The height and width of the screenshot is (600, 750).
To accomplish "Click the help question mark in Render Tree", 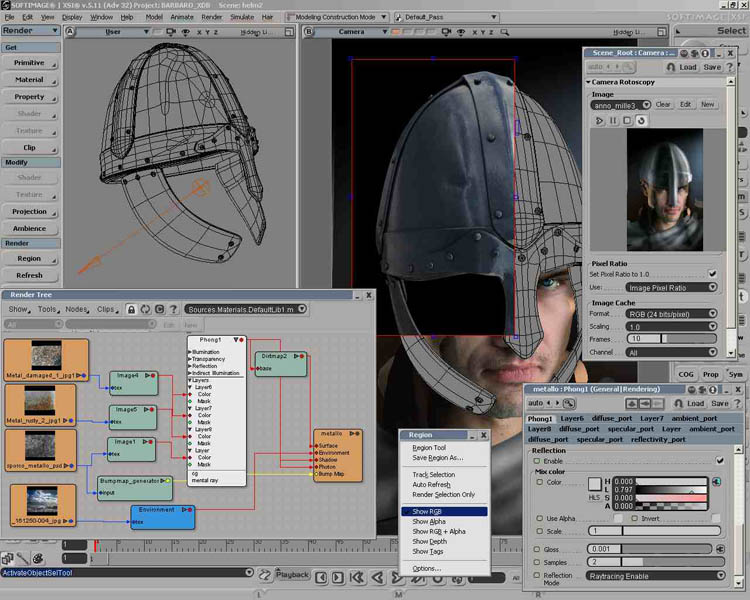I will point(174,310).
